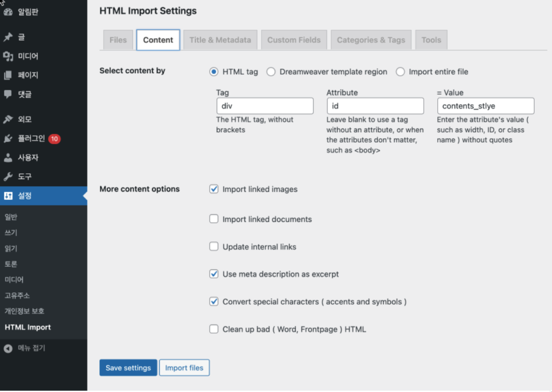
Task: Click the Value input field with contents_stlye
Action: (x=485, y=106)
